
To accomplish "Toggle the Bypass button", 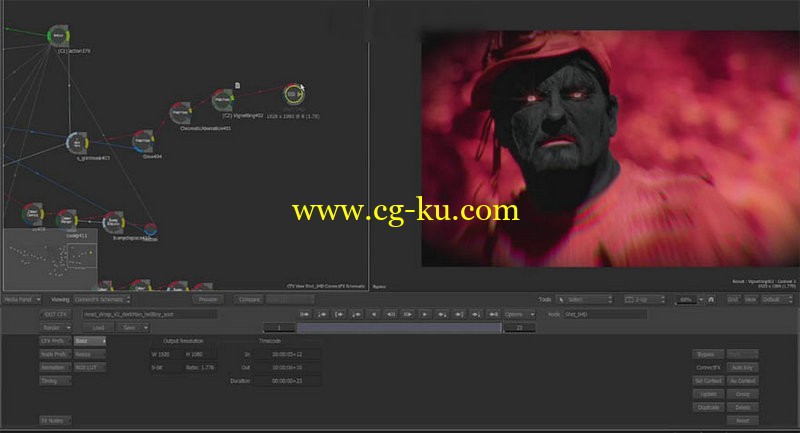I will point(708,354).
